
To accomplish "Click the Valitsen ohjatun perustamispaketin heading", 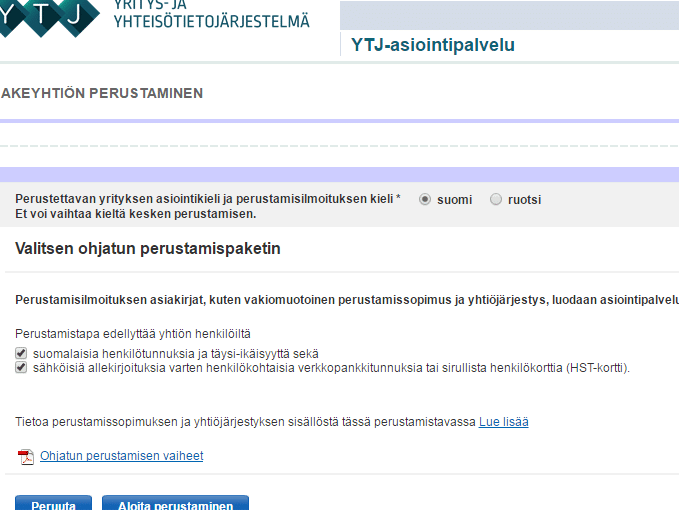I will (x=148, y=249).
